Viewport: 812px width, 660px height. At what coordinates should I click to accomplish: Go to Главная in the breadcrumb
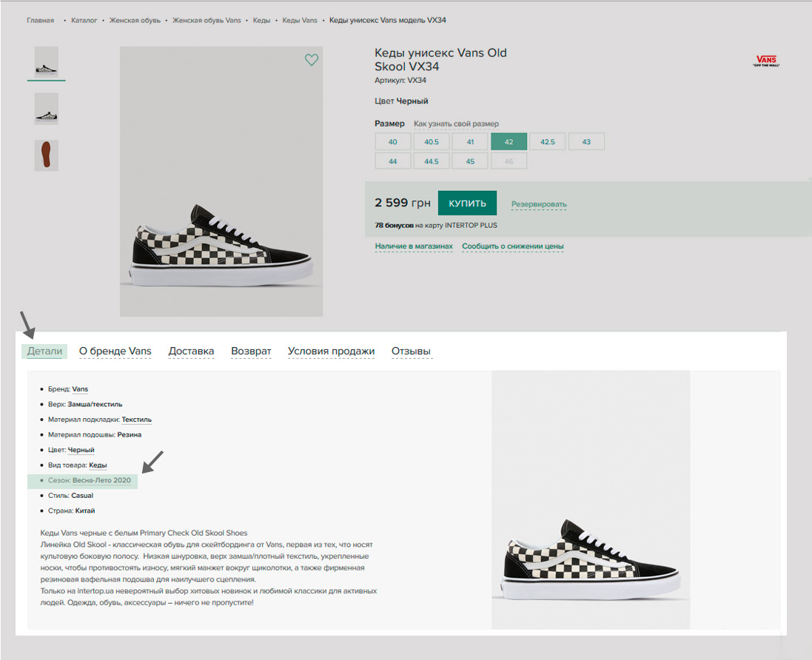41,20
